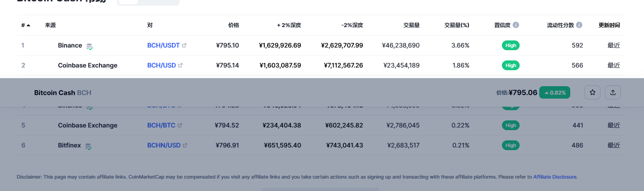Click the green 0.82% price change badge
Screen dimensions: 644x191
point(555,92)
